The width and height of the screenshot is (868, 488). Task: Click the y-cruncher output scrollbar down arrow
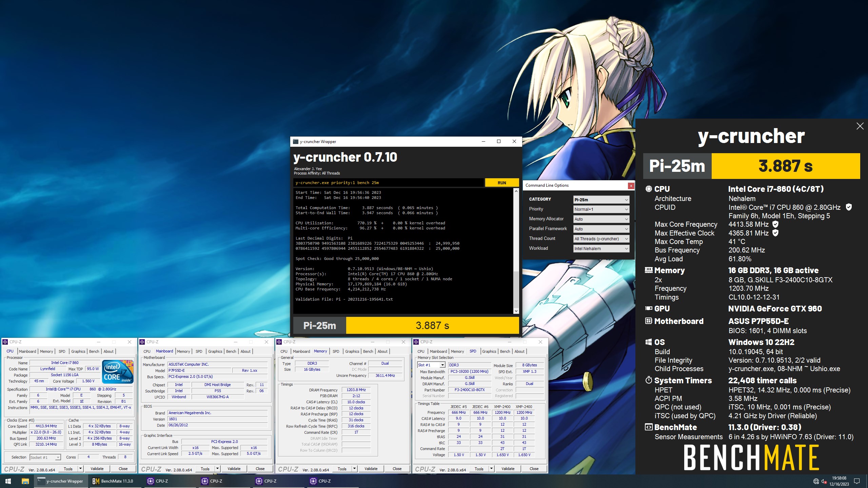click(x=516, y=311)
